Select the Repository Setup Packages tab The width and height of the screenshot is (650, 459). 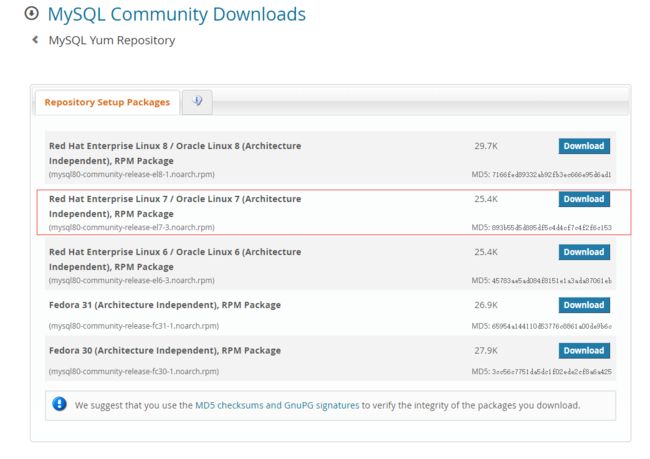[107, 102]
